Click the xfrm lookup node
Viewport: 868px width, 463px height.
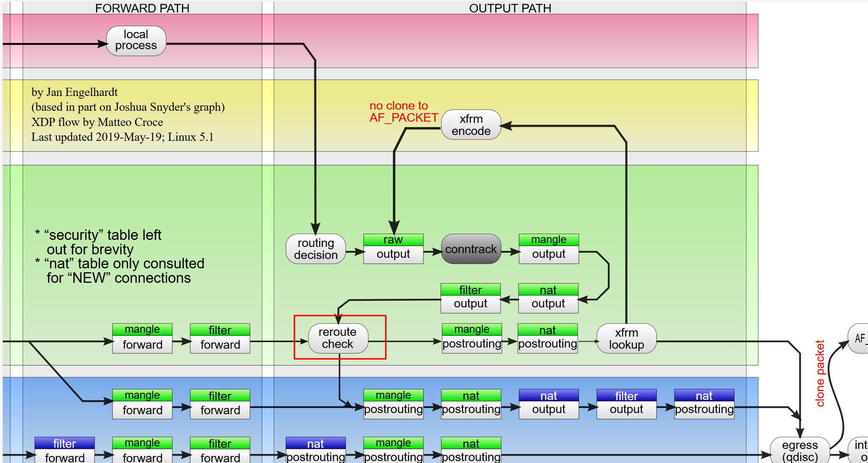coord(626,339)
